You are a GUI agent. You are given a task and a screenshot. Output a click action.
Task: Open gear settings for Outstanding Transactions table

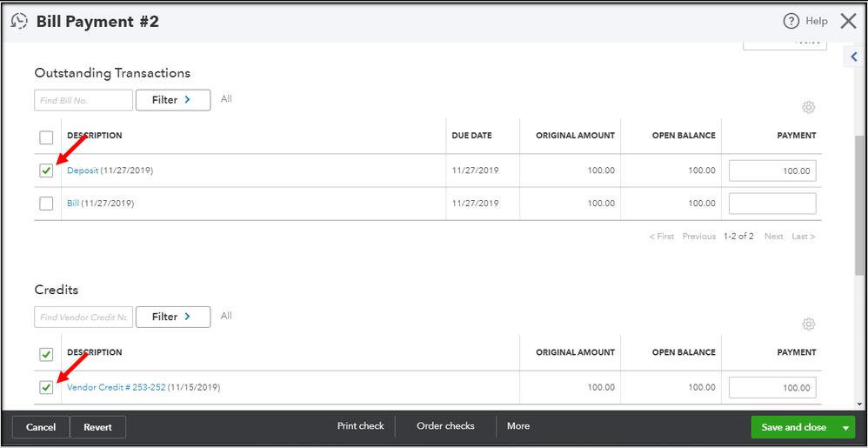[809, 107]
